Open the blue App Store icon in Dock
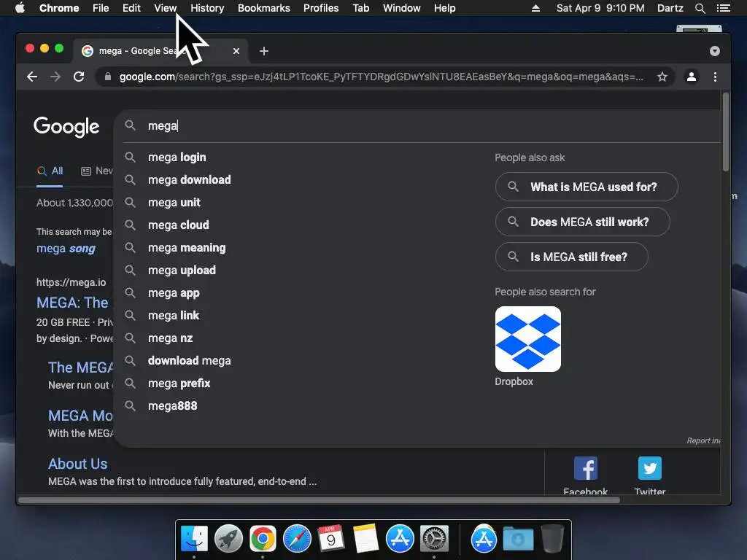 (400, 539)
